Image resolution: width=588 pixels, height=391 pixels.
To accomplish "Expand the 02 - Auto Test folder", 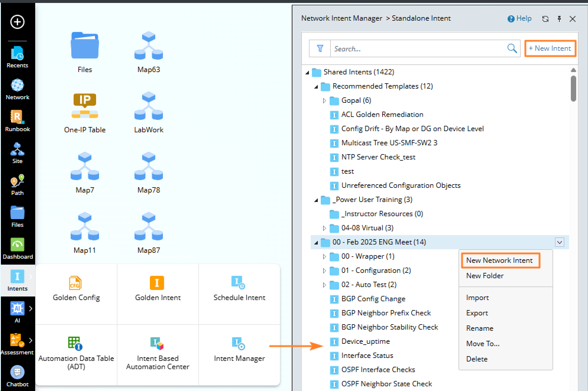I will click(324, 285).
